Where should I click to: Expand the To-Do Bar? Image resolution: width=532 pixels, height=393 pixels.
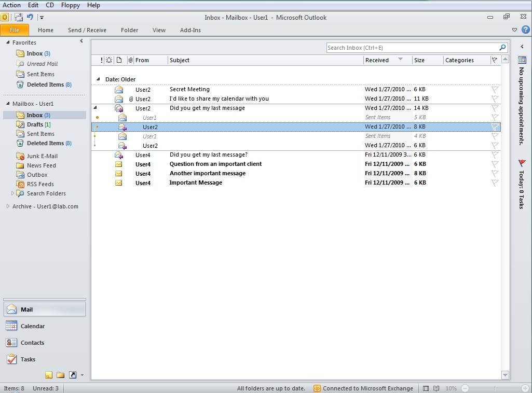point(522,47)
